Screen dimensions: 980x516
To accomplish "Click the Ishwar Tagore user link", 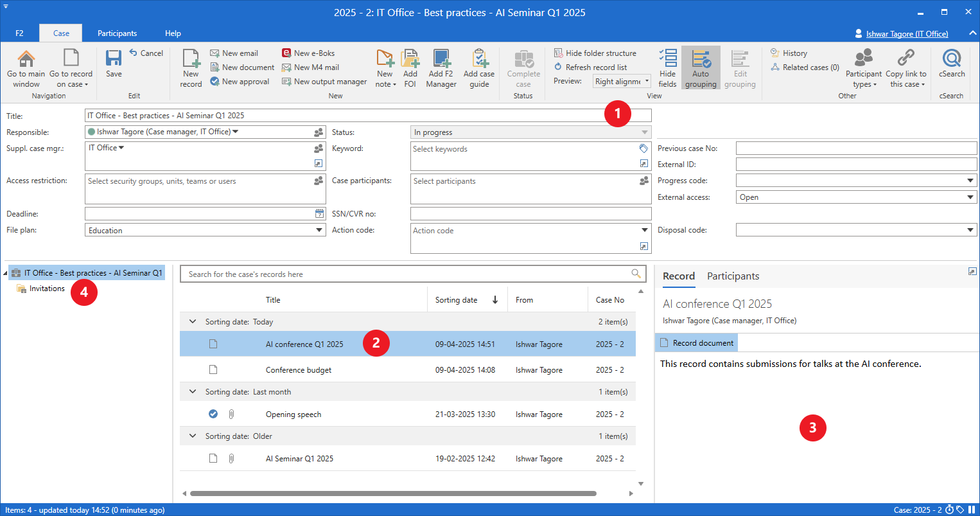I will click(x=906, y=33).
